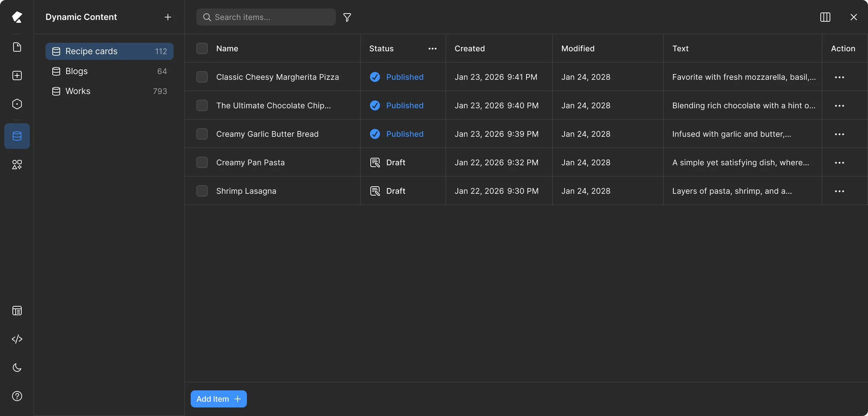
Task: Click the Modified column header
Action: [578, 48]
